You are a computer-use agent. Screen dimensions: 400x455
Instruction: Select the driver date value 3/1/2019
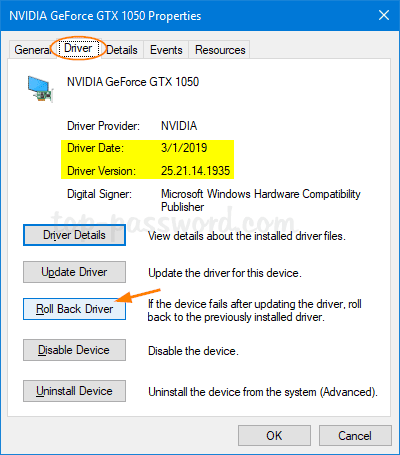184,148
